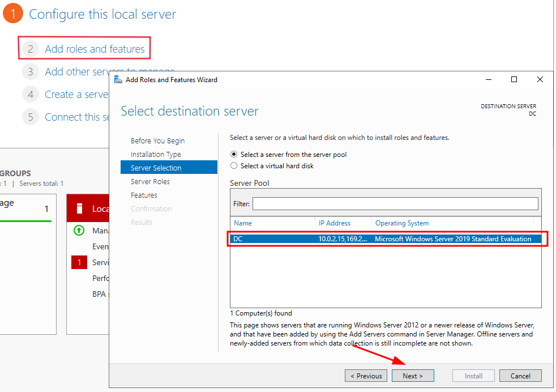Click the Previous button
Screen dimensions: 556x392
[366, 376]
